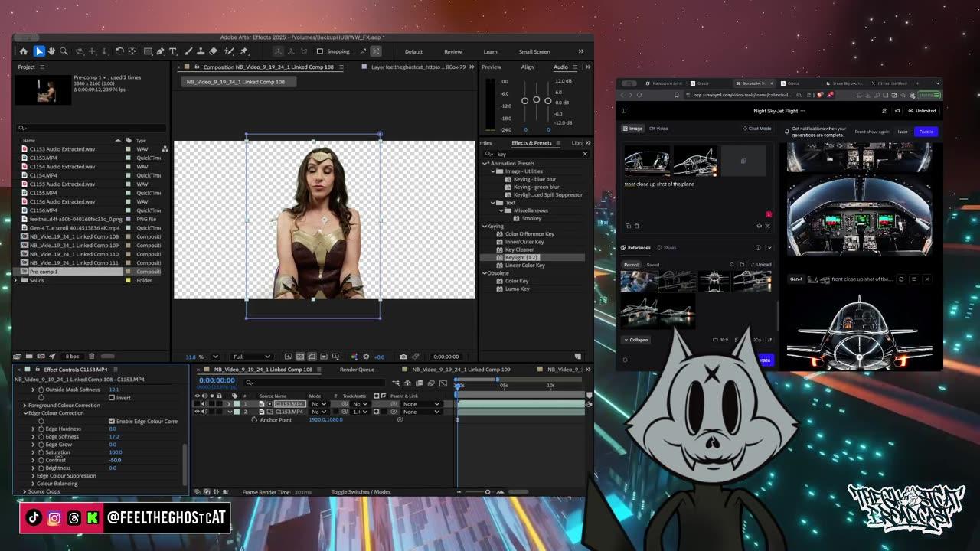Click Saturation stopwatch icon

pos(41,452)
